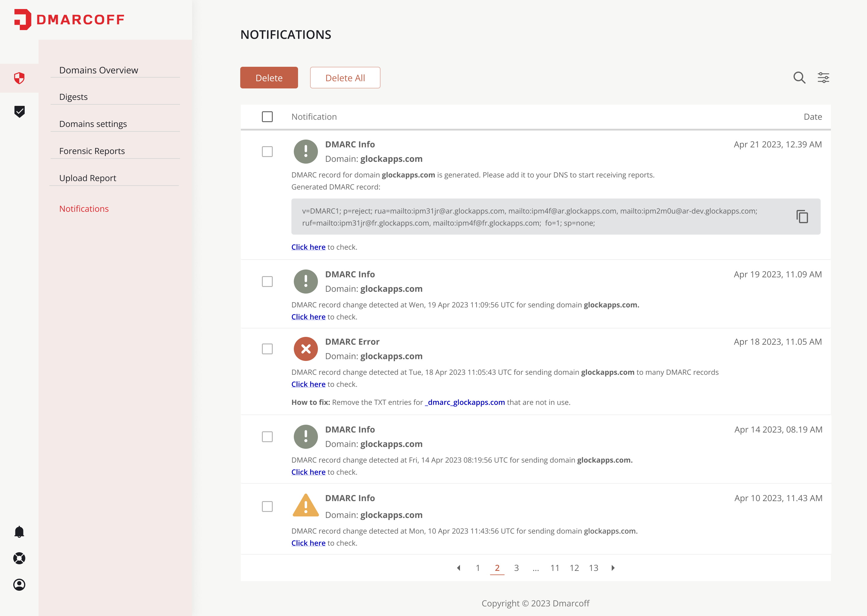Click the shield-checkmark icon in the sidebar
Image resolution: width=867 pixels, height=616 pixels.
pos(19,112)
